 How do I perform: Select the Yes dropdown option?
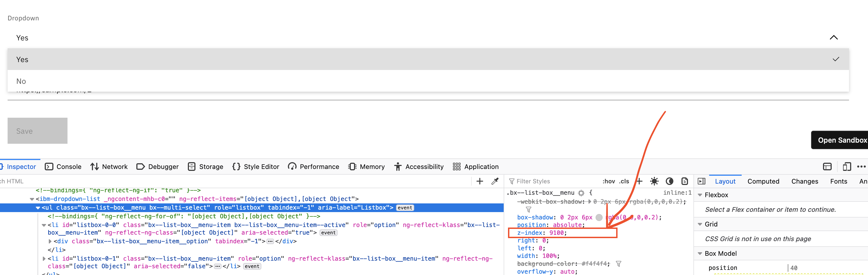click(x=428, y=59)
